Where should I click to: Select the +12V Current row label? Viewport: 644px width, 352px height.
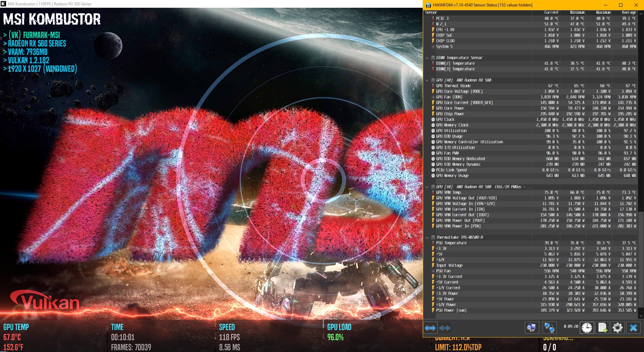pos(448,288)
